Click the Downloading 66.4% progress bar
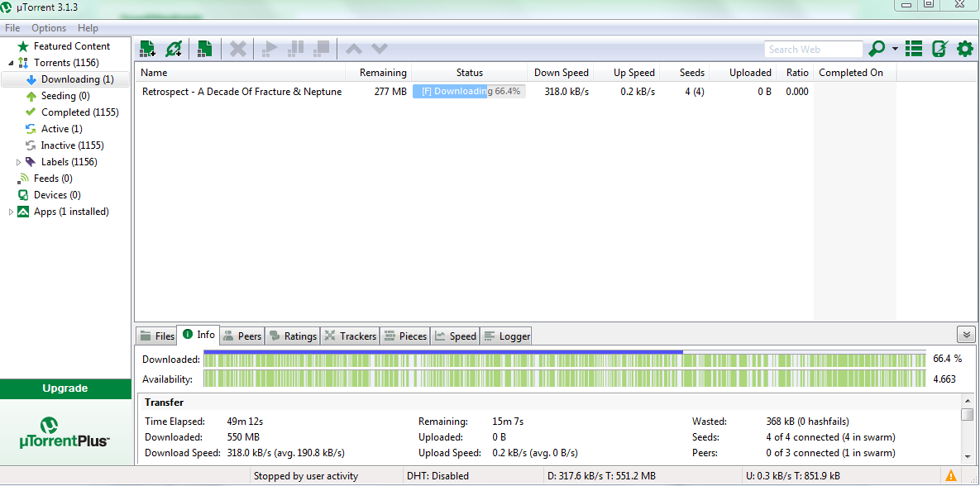The width and height of the screenshot is (980, 486). (x=469, y=92)
